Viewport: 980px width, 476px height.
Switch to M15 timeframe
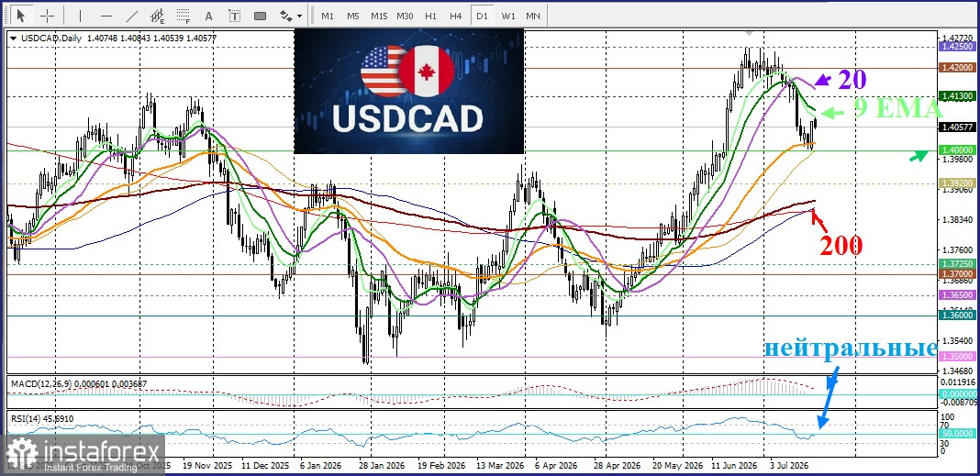[x=379, y=16]
